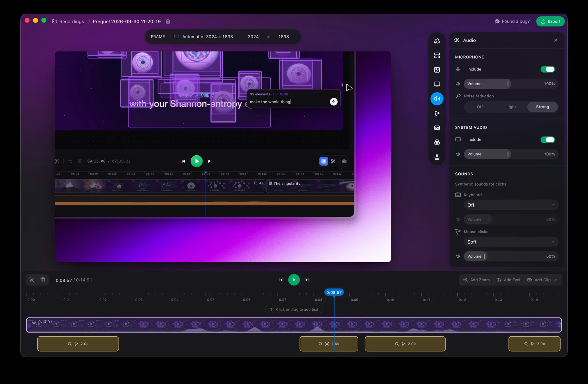Set noise reduction to Off

pyautogui.click(x=480, y=107)
